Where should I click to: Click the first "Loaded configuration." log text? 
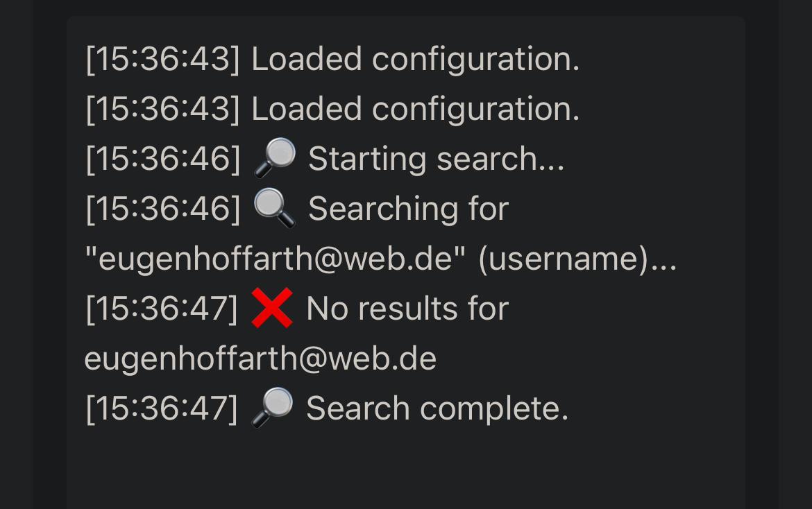tap(415, 59)
